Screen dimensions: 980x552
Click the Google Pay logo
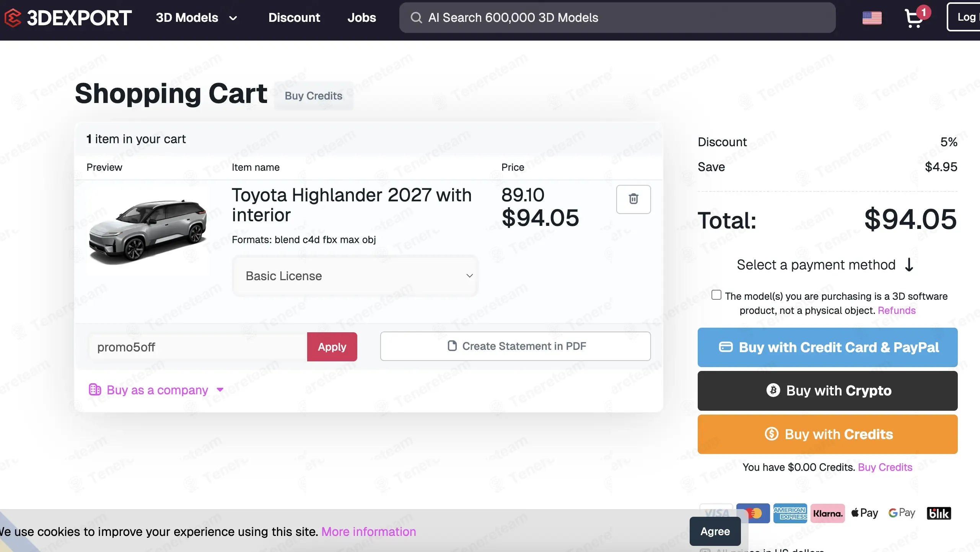[902, 513]
